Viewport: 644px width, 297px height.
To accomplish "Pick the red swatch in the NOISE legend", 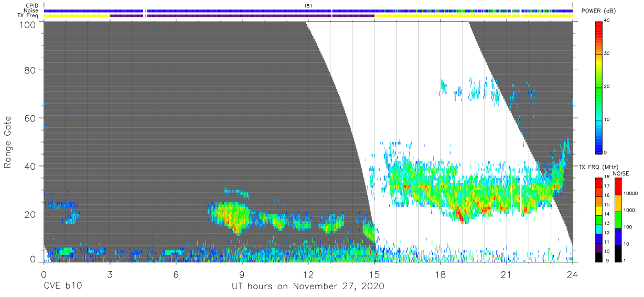I will tap(618, 186).
